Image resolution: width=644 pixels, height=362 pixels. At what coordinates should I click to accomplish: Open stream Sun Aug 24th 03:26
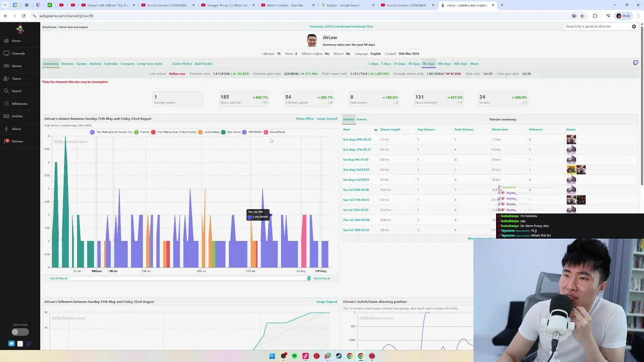[357, 139]
